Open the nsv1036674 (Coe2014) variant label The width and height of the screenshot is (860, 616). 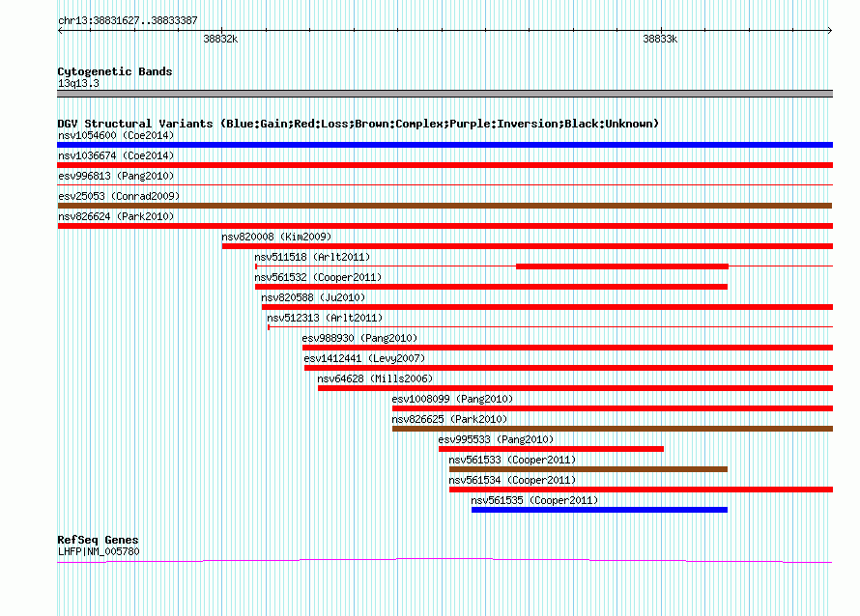pyautogui.click(x=116, y=155)
